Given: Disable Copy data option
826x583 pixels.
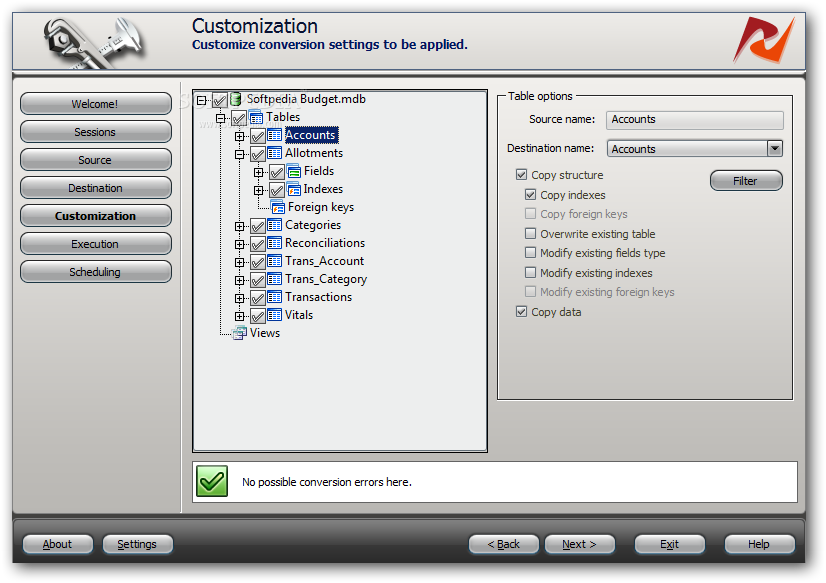Looking at the screenshot, I should 522,311.
